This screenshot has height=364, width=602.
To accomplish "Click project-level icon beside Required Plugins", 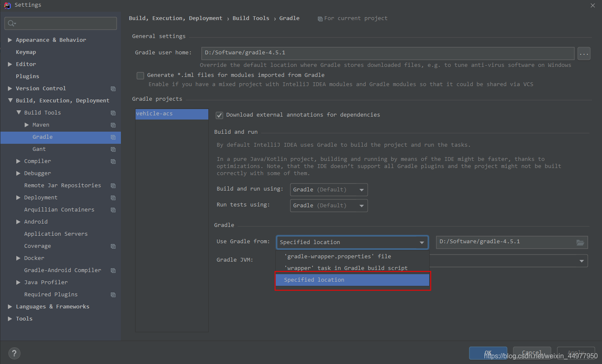I will click(x=113, y=295).
